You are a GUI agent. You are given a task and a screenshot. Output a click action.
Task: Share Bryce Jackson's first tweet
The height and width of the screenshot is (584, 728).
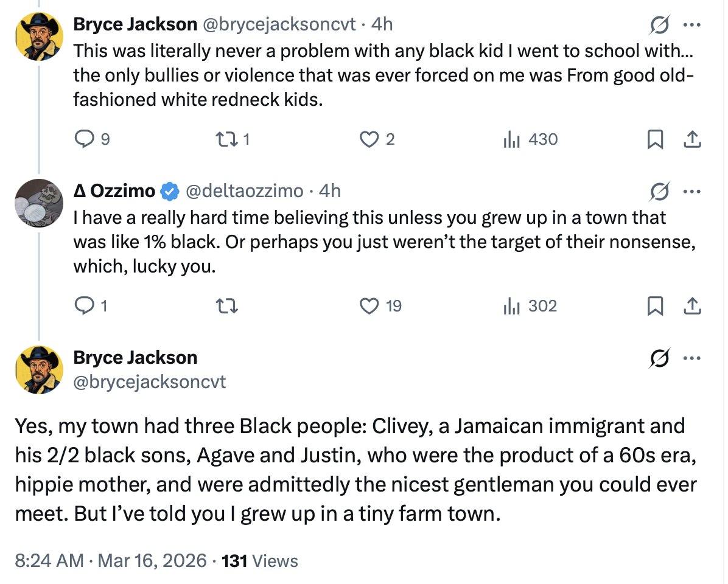tap(691, 140)
